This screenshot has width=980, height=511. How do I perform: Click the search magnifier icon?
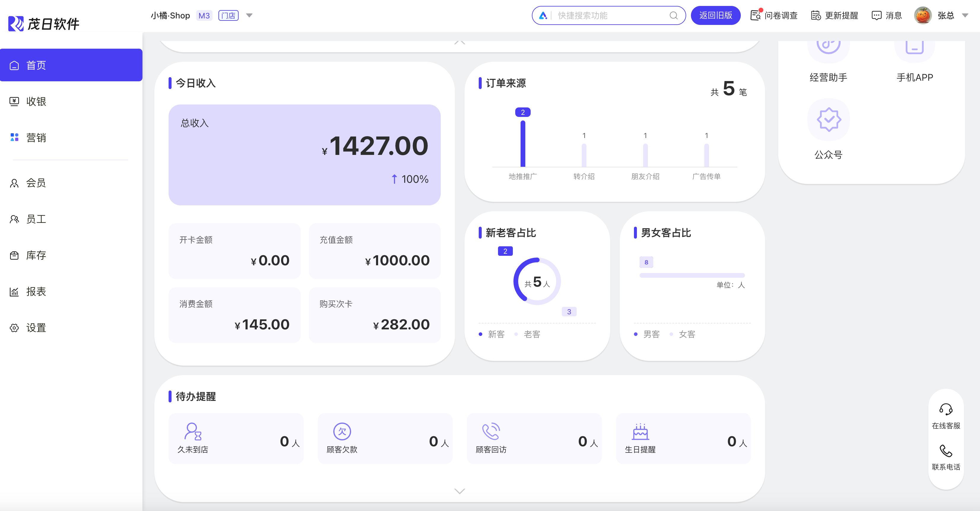pos(673,16)
